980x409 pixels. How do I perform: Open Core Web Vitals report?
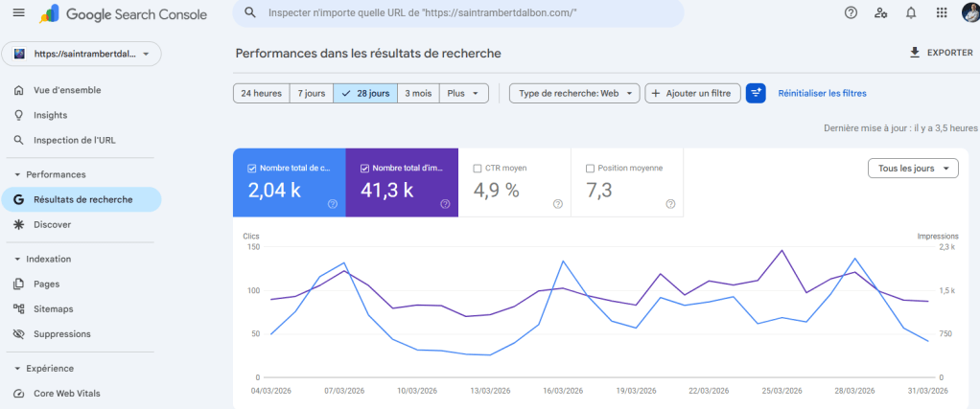(66, 393)
